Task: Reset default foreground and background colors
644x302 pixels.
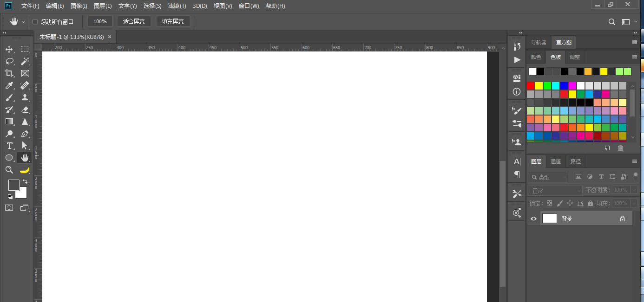Action: coord(10,196)
